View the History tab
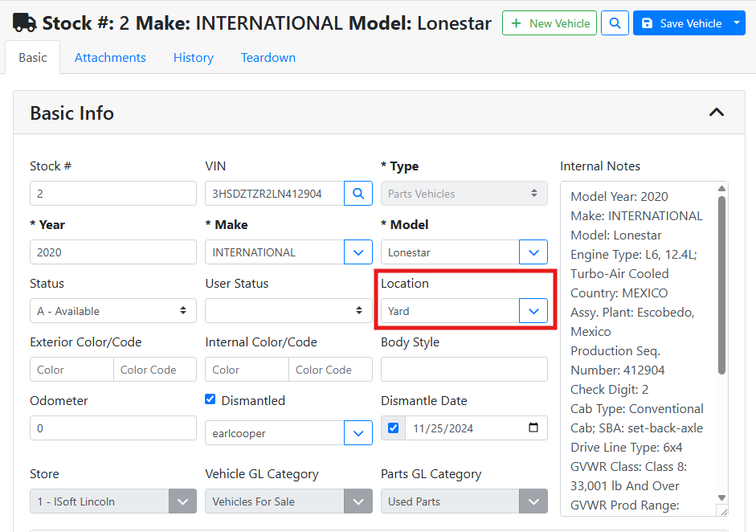This screenshot has height=532, width=756. point(194,58)
